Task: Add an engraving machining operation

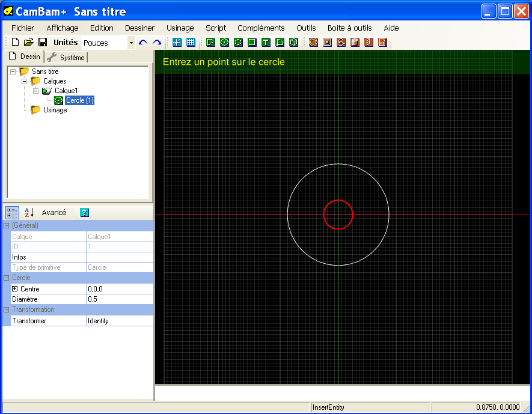Action: (341, 43)
